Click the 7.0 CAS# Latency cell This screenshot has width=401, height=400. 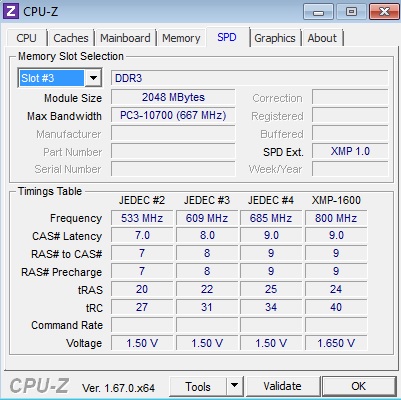142,236
